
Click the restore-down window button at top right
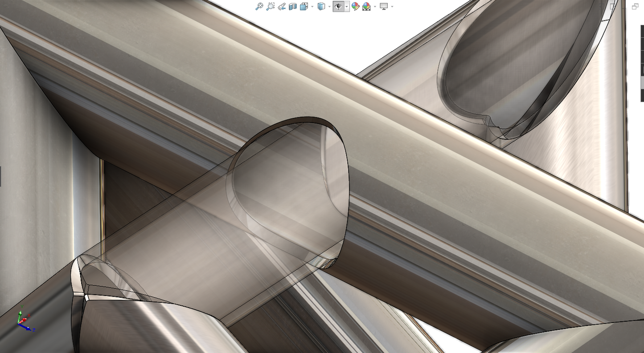(x=635, y=6)
